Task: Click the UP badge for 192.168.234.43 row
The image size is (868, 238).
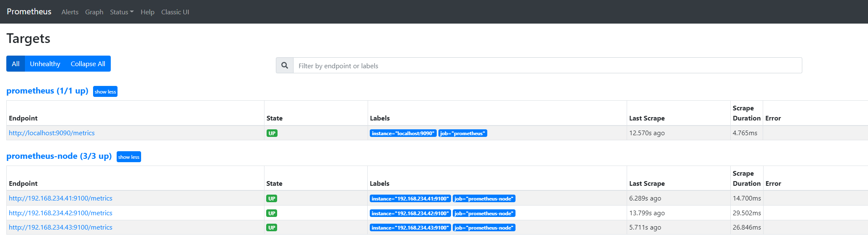Action: (272, 227)
